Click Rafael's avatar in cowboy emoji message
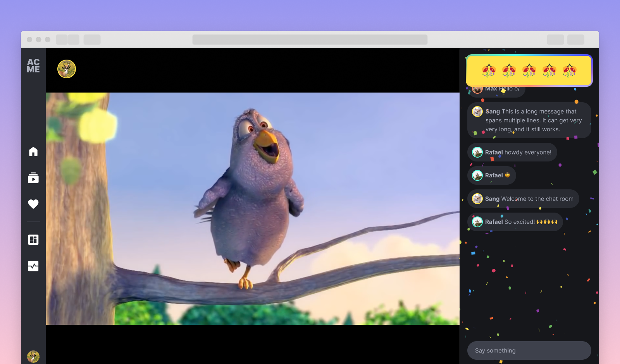This screenshot has height=364, width=620. click(x=477, y=175)
